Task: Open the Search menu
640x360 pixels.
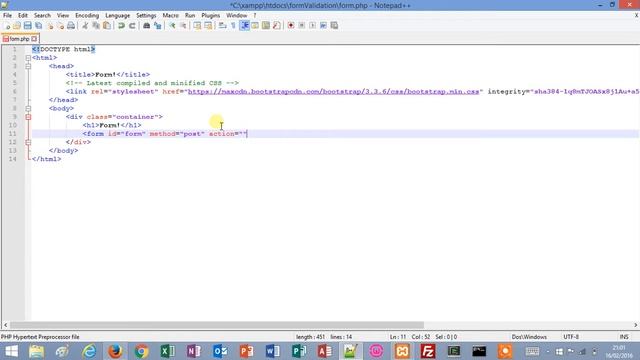Action: coord(42,16)
